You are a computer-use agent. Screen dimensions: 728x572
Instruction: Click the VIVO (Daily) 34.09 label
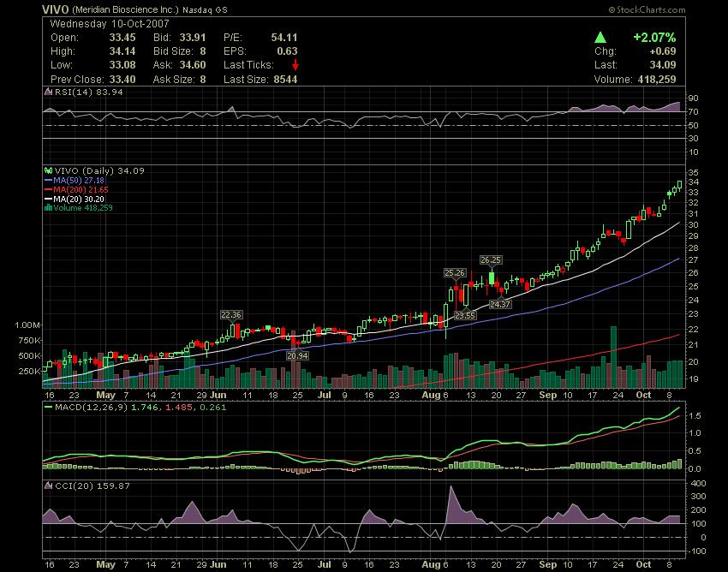tap(99, 171)
